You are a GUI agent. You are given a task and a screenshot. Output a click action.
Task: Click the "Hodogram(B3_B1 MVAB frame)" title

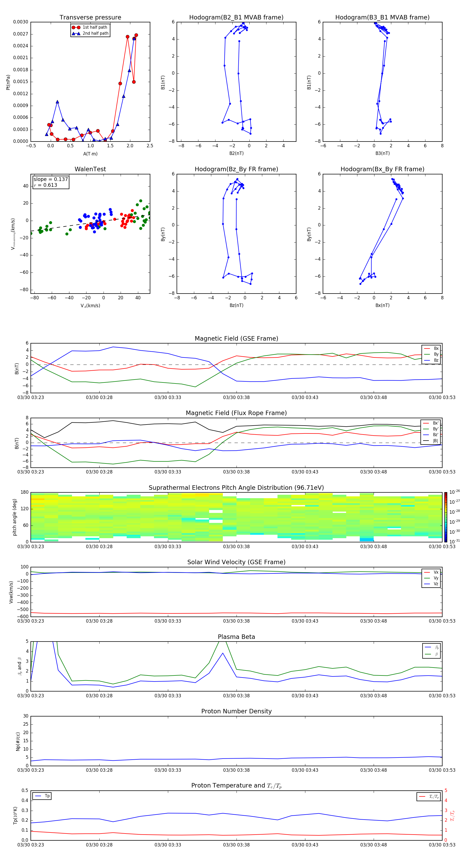[382, 18]
